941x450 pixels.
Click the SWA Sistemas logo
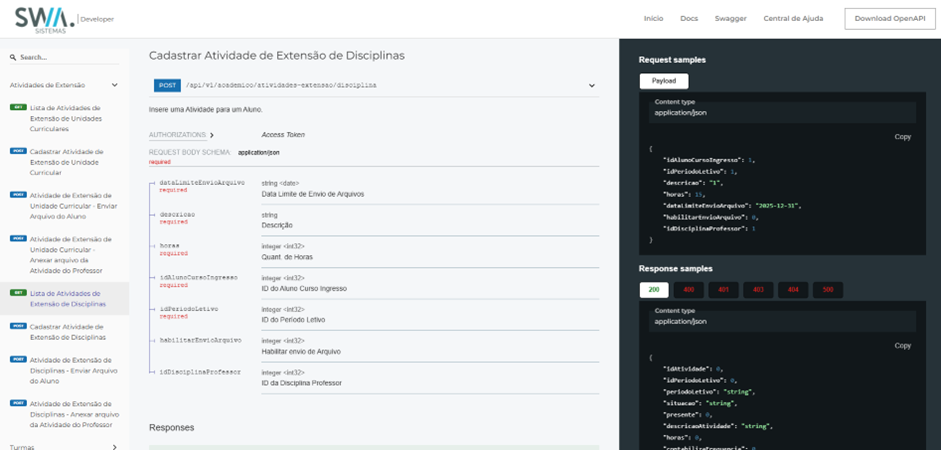click(45, 19)
